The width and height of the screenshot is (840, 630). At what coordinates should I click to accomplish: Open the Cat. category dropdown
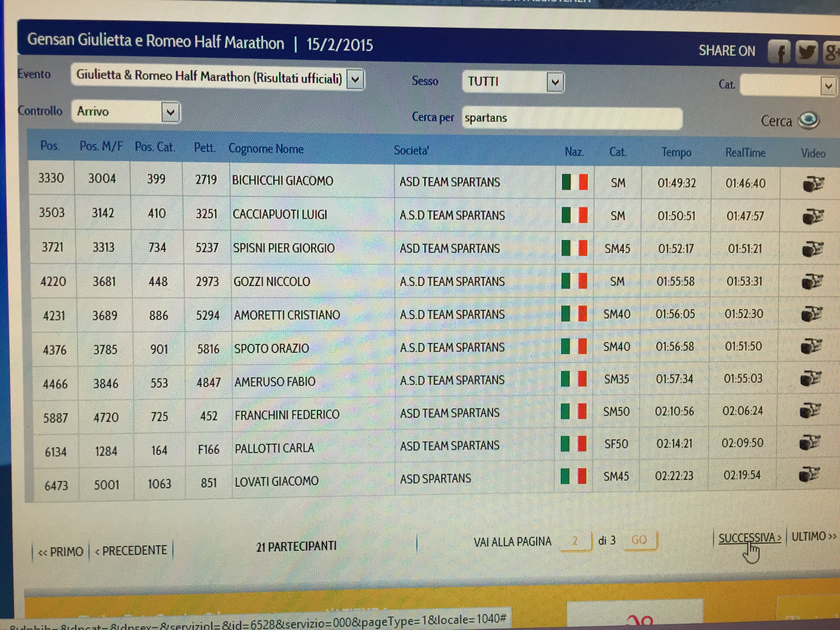click(x=828, y=86)
